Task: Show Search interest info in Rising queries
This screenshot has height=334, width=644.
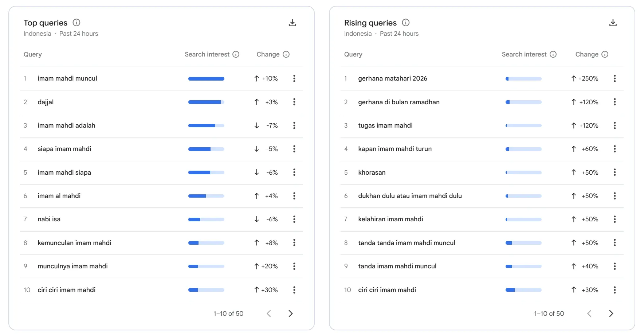Action: coord(553,54)
